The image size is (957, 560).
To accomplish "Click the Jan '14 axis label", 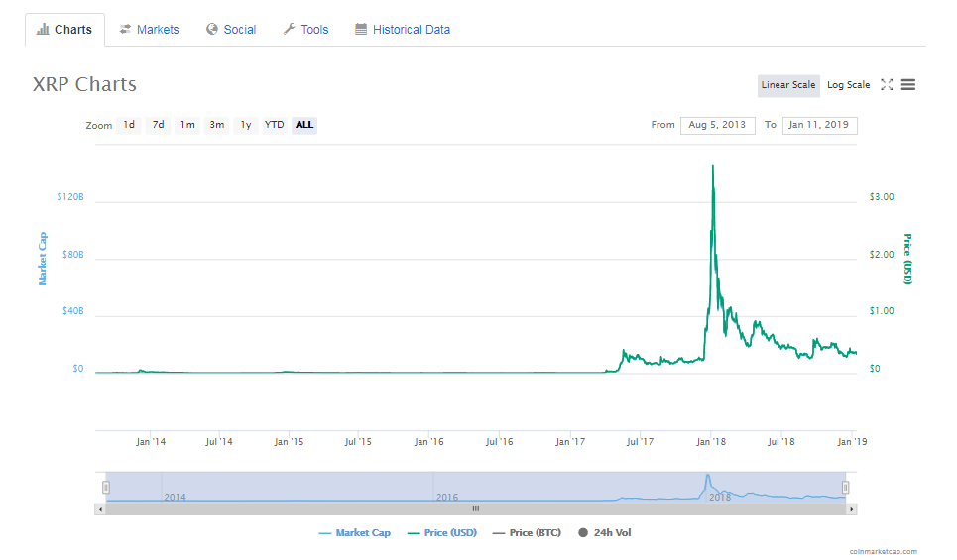I will 150,442.
